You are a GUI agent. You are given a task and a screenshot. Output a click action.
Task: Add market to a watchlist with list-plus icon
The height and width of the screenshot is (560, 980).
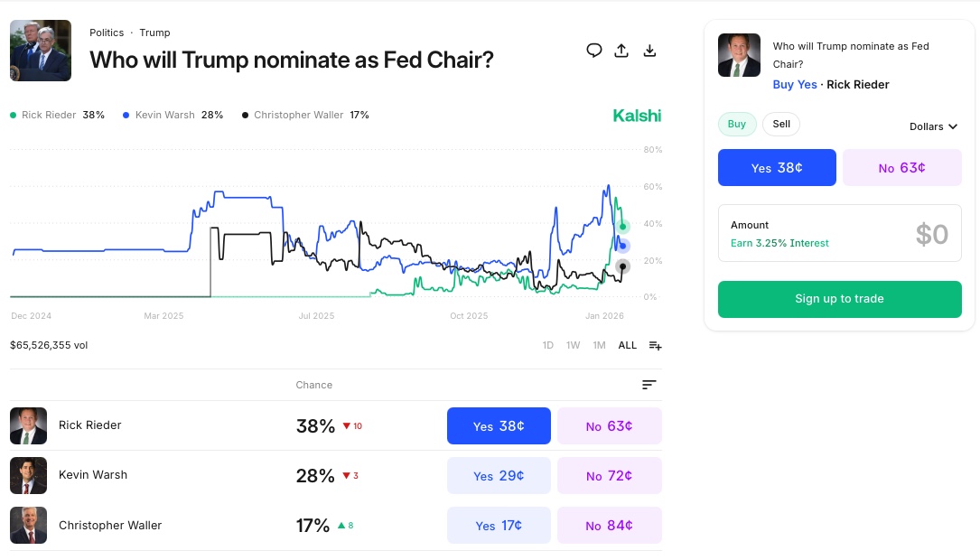pyautogui.click(x=655, y=345)
